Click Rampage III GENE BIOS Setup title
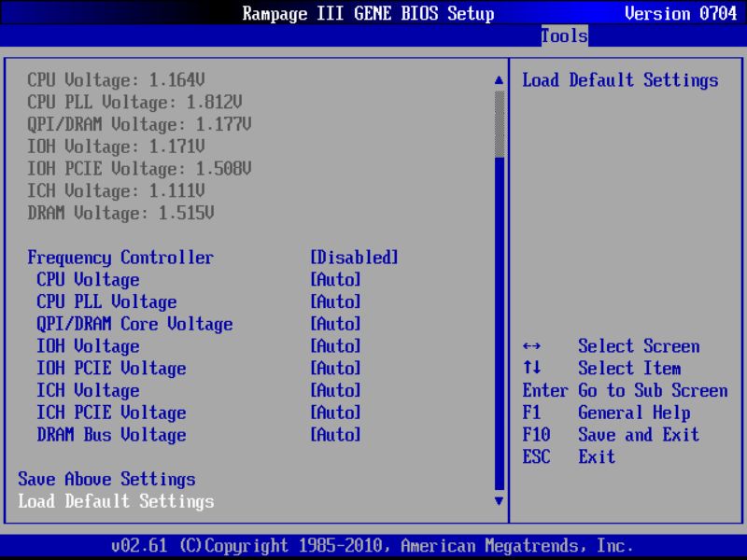Screen dimensions: 747x560 pos(368,13)
